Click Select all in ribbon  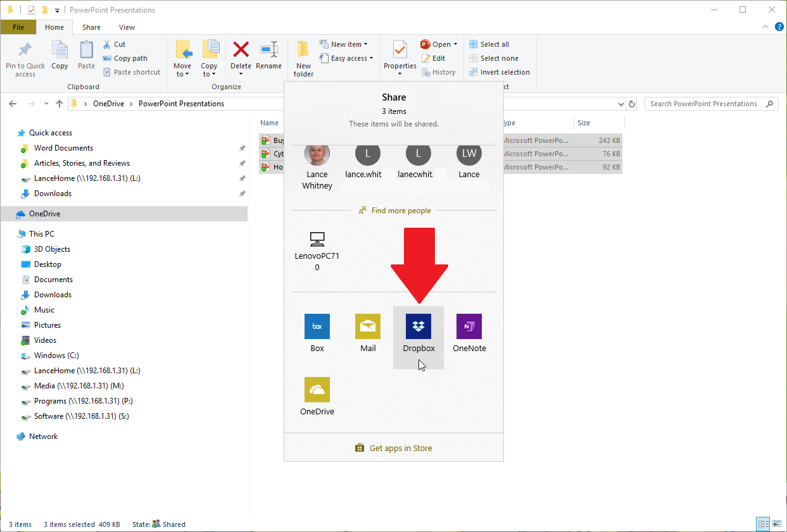489,44
